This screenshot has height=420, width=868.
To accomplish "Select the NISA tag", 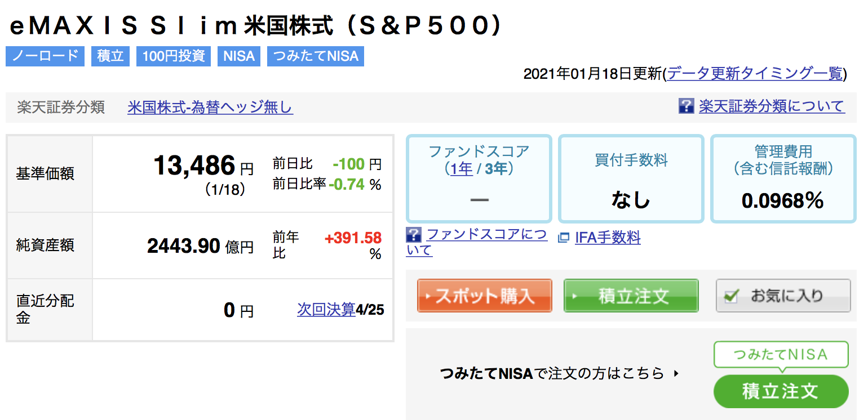I will (x=239, y=56).
